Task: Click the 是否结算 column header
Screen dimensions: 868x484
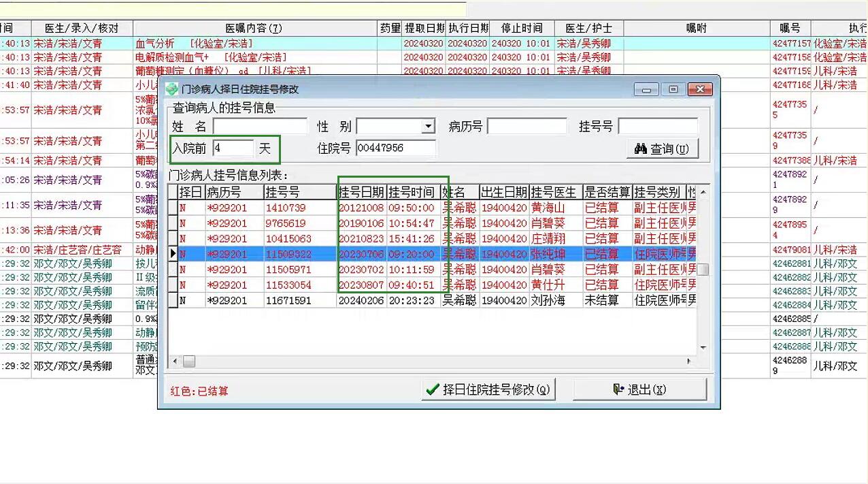Action: 607,192
